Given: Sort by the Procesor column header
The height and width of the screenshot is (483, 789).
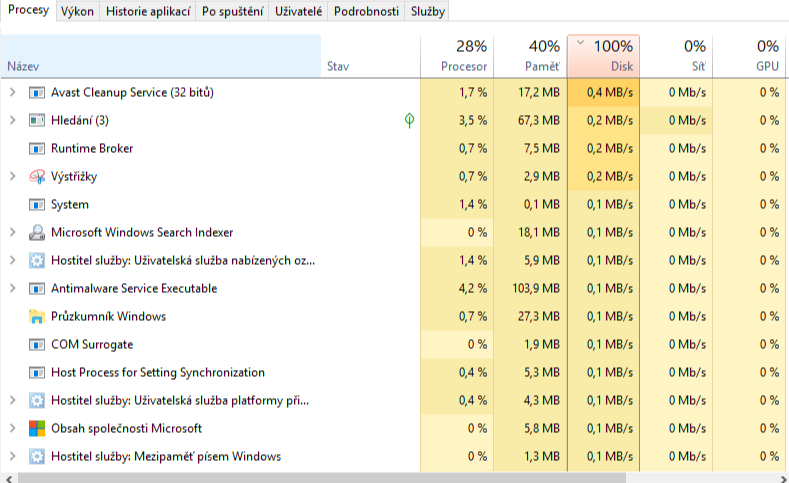Looking at the screenshot, I should (457, 56).
